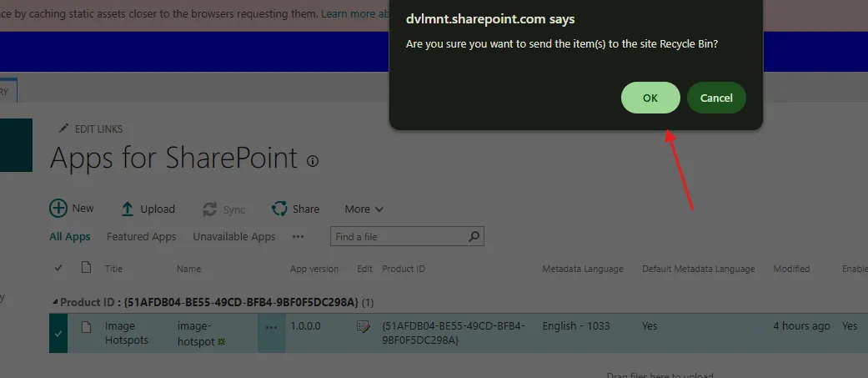Click the EDIT LINKS pencil link

tap(91, 129)
